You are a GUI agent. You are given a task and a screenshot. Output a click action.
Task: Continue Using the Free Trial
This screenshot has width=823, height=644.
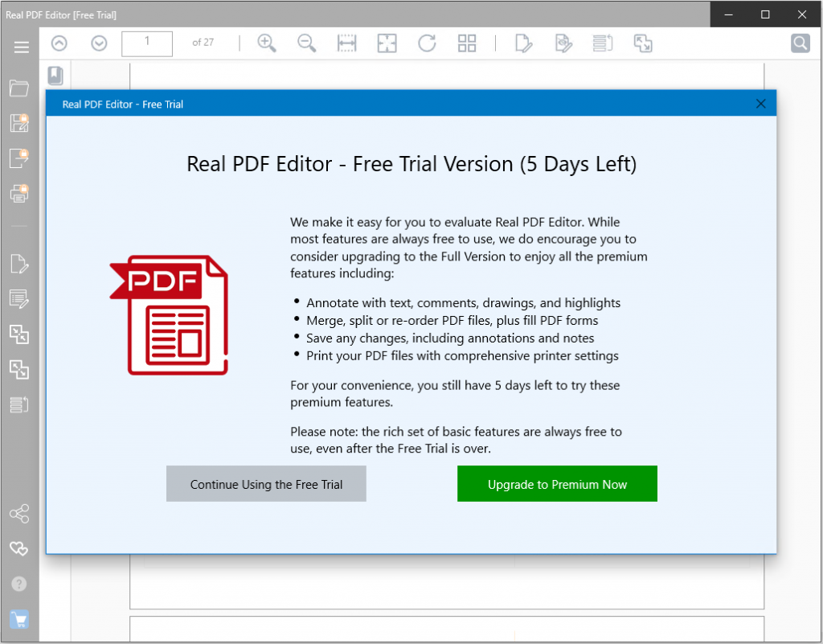pyautogui.click(x=266, y=484)
